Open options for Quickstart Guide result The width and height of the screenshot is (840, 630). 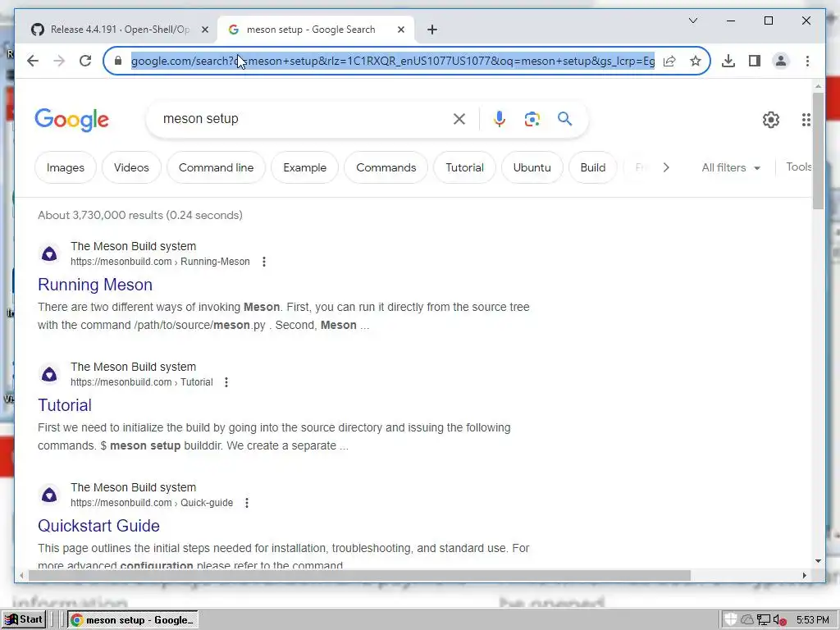click(246, 503)
